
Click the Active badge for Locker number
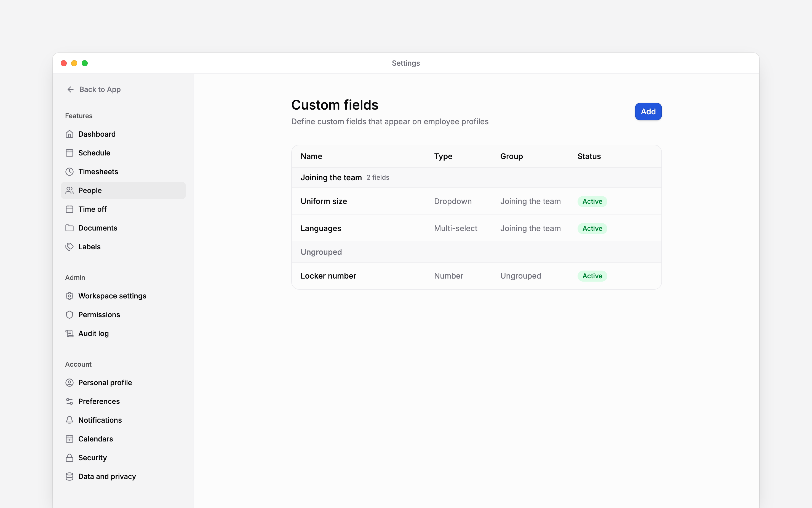592,276
